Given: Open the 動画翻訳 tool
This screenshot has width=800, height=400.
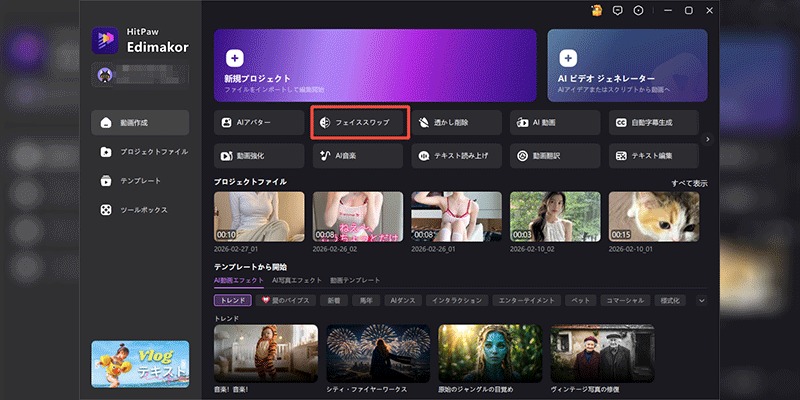Looking at the screenshot, I should click(555, 156).
